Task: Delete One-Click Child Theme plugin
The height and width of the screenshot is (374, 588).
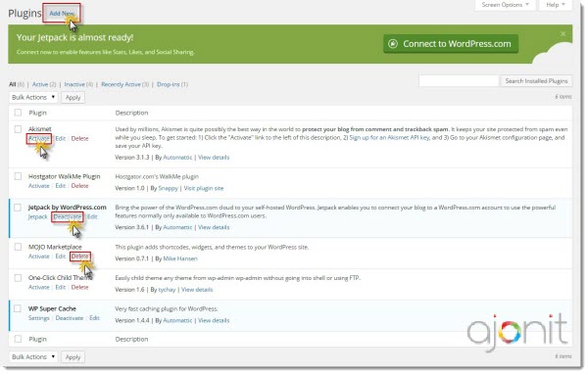Action: pyautogui.click(x=80, y=288)
